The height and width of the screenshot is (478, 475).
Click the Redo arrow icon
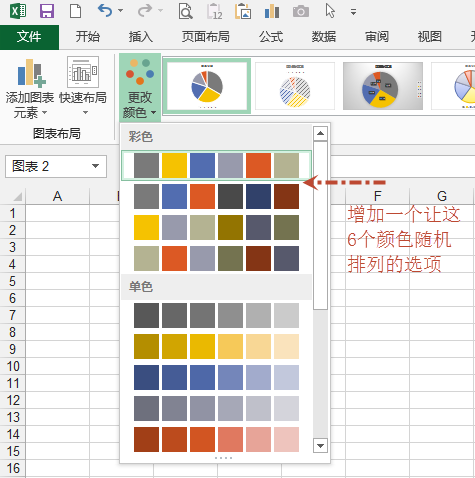coord(145,11)
